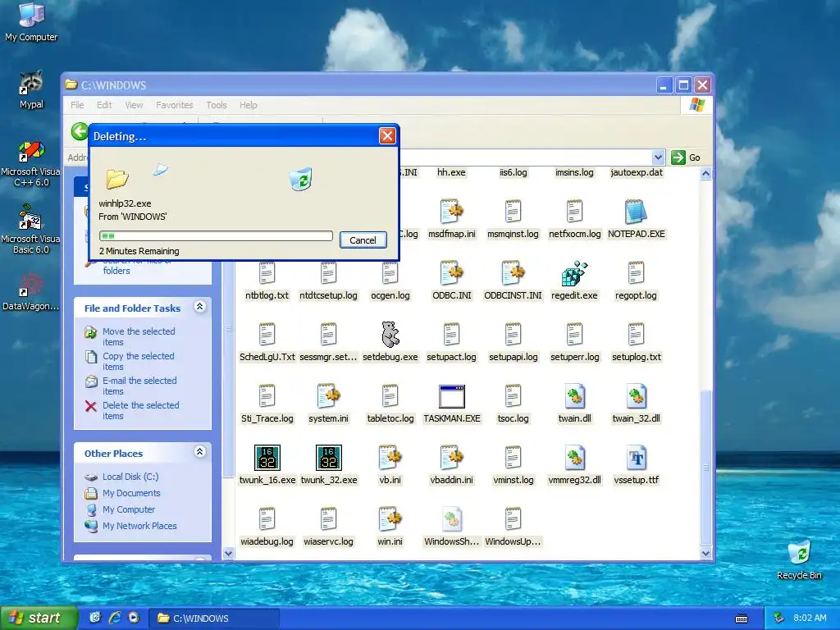Open the address bar dropdown arrow
The image size is (840, 630).
[658, 157]
